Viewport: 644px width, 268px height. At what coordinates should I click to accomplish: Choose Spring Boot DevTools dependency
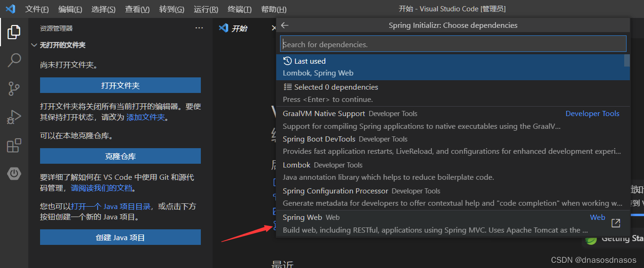coord(453,145)
